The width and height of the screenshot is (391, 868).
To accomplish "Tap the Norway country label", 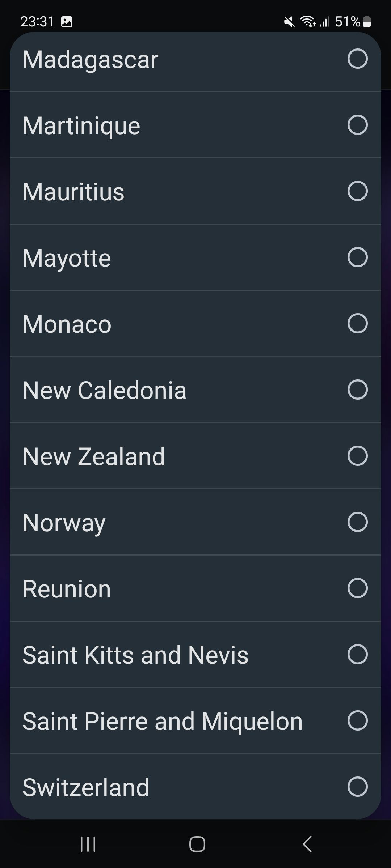I will pyautogui.click(x=64, y=523).
